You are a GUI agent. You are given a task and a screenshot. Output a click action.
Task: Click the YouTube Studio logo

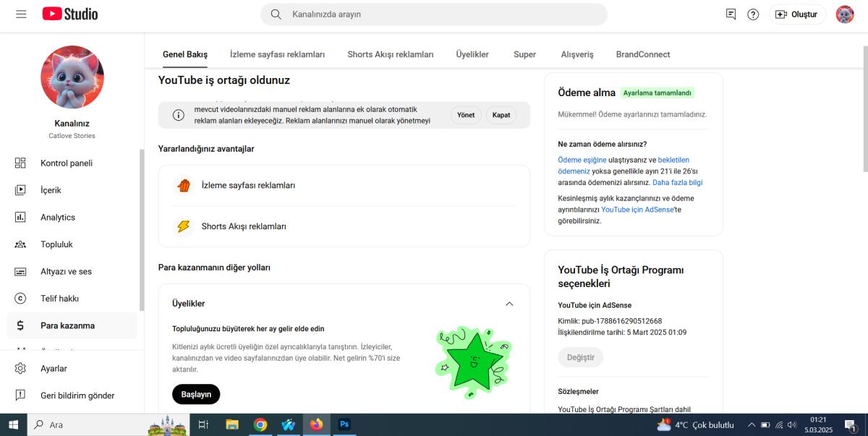[70, 14]
